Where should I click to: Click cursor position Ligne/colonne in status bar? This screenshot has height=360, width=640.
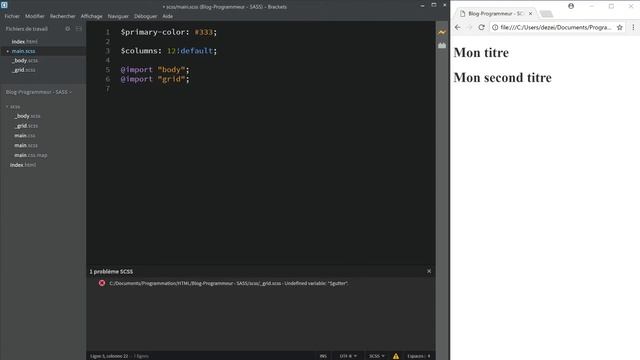[109, 356]
